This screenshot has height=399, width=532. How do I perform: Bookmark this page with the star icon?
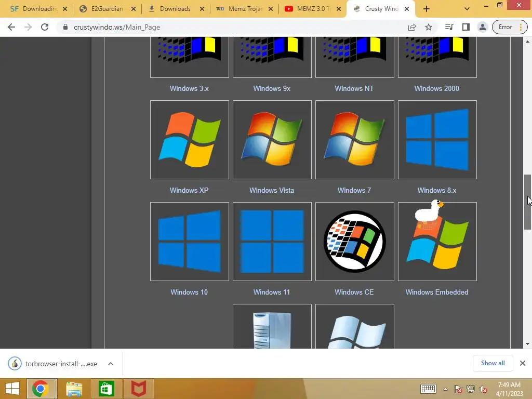429,27
